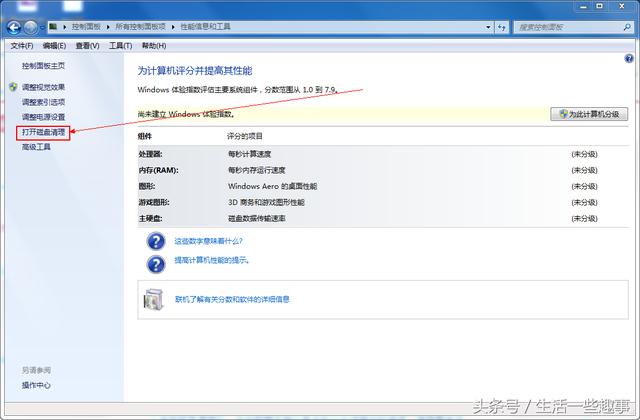The height and width of the screenshot is (420, 640).
Task: Select 所有控制面板项 in the breadcrumb
Action: 140,27
